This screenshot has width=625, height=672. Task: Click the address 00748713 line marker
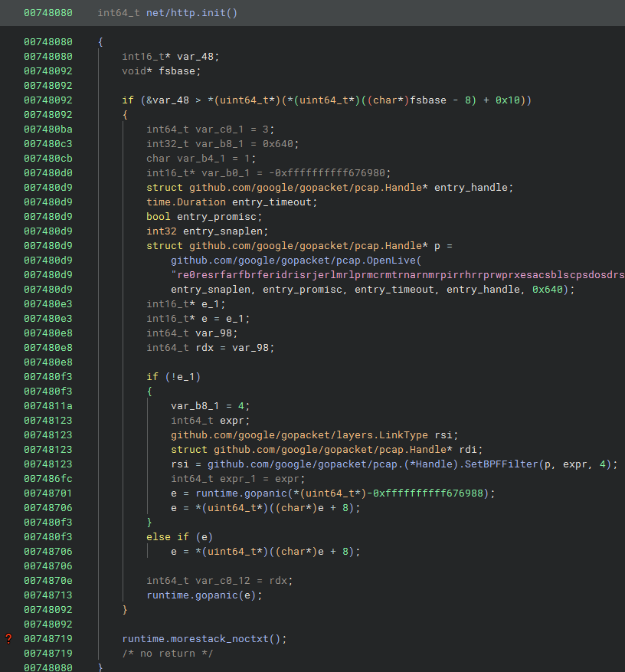pyautogui.click(x=47, y=595)
